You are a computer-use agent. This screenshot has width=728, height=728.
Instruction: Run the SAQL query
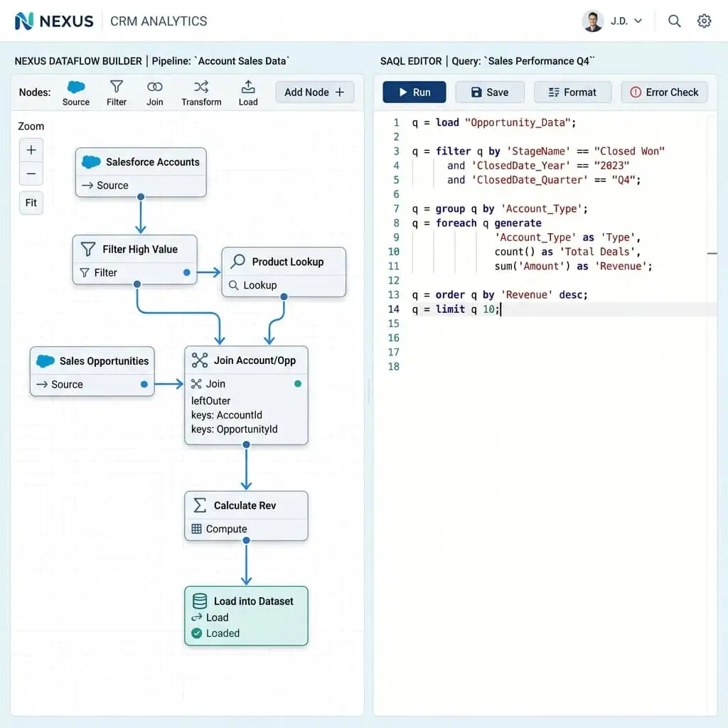414,92
